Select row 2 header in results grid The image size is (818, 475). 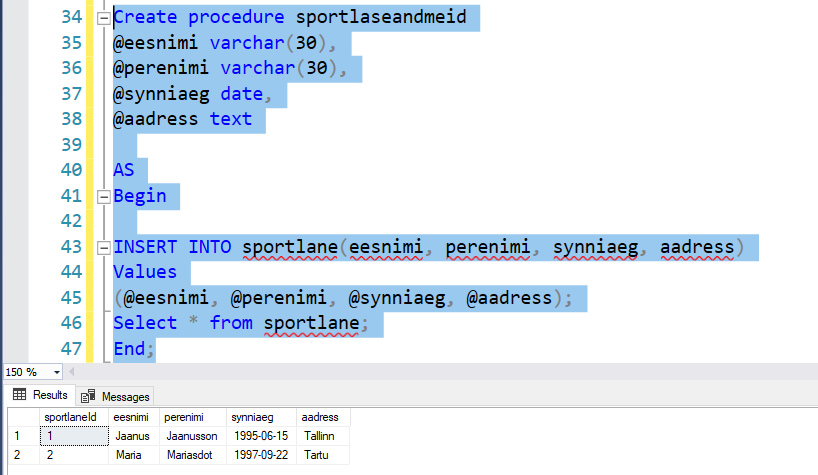pos(19,455)
